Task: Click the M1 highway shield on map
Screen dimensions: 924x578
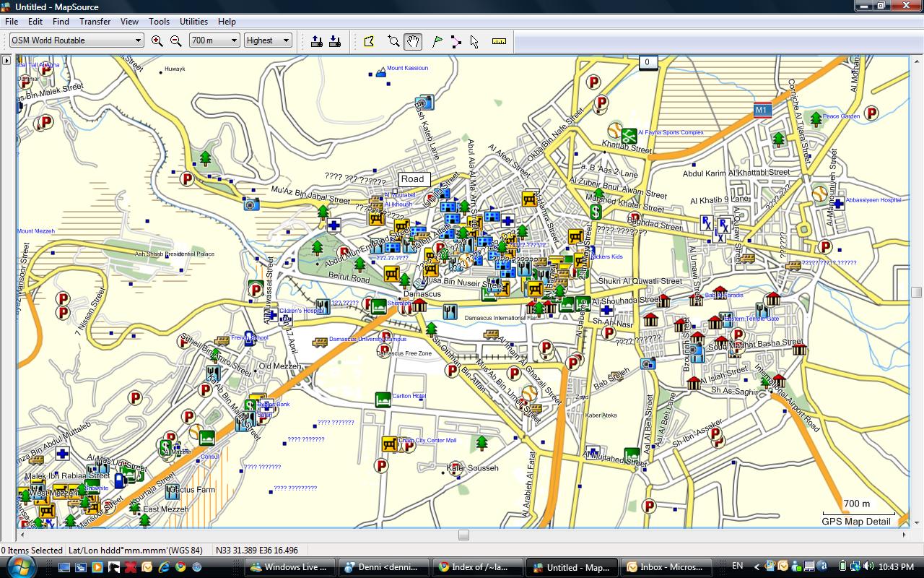Action: [762, 111]
